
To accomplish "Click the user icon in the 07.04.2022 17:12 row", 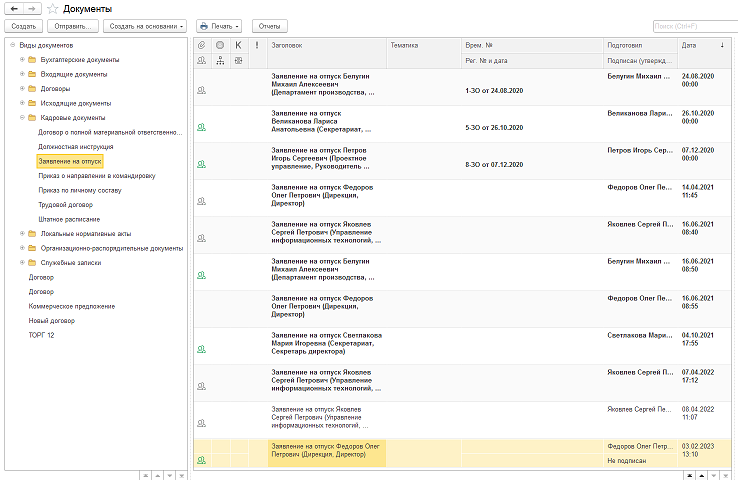I will coord(201,386).
